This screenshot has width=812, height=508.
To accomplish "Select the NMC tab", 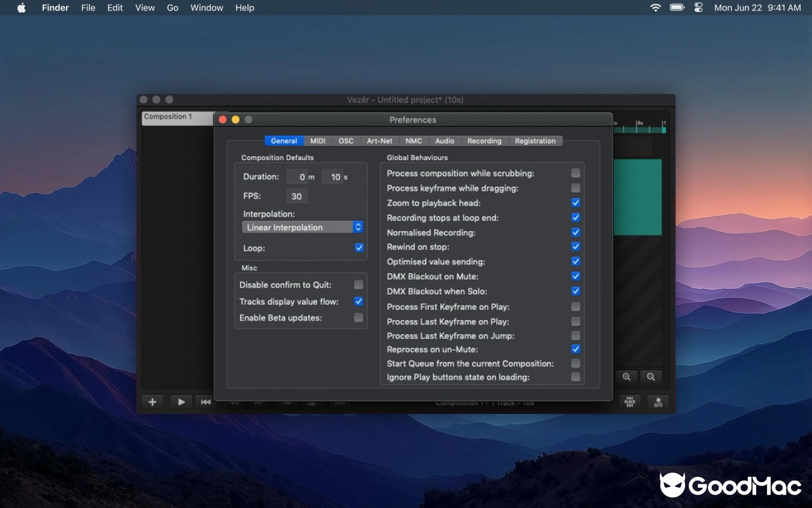I will point(414,141).
